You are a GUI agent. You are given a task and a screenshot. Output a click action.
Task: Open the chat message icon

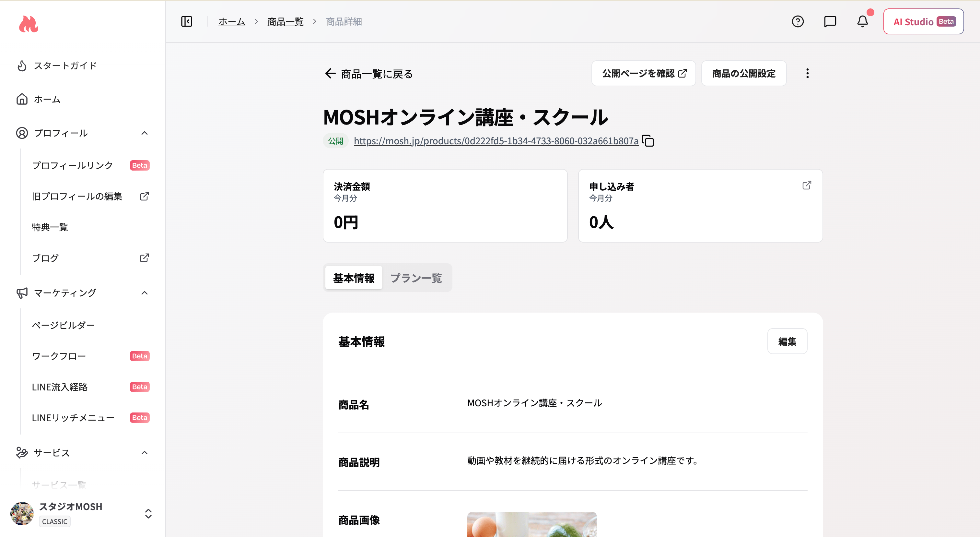(830, 21)
